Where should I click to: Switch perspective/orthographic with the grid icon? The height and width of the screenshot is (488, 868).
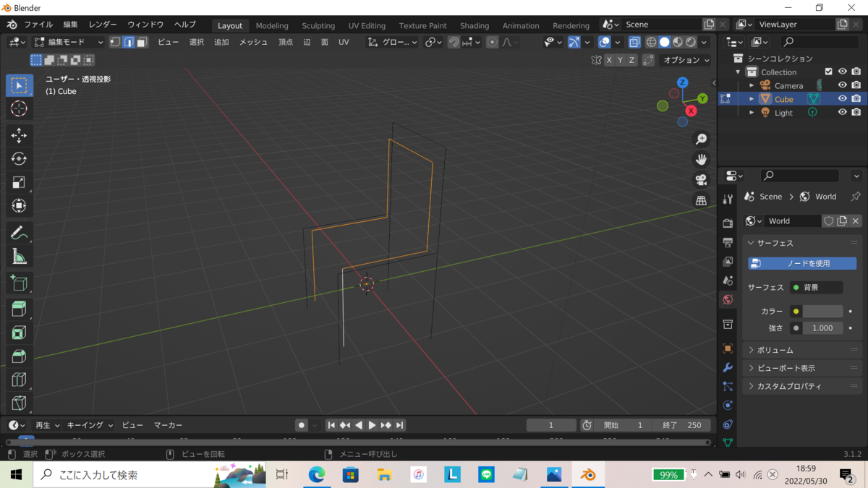[701, 200]
